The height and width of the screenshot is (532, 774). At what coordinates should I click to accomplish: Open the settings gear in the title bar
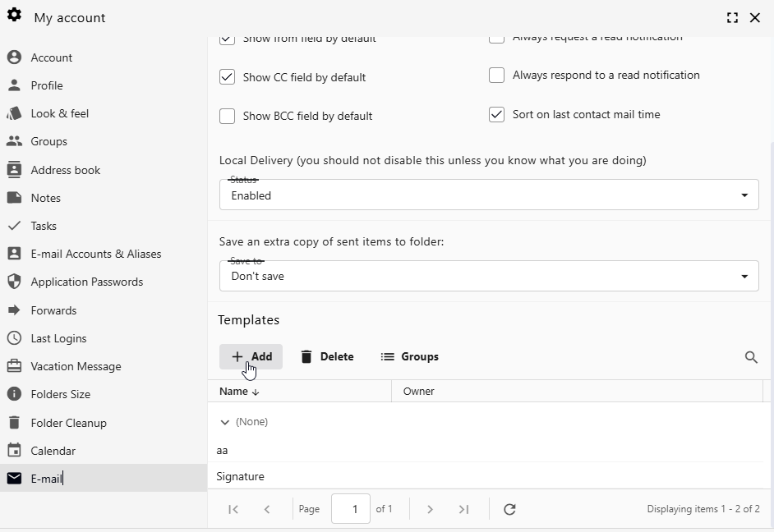coord(14,17)
